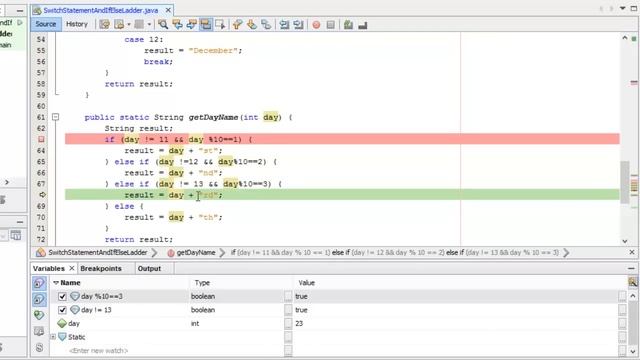This screenshot has width=640, height=360.
Task: Toggle Highlight Search in editor toolbar
Action: pyautogui.click(x=205, y=24)
